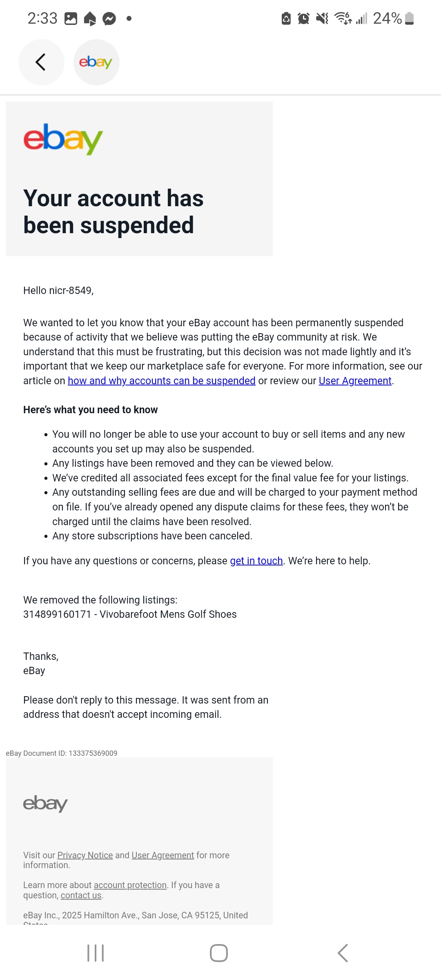Open the Messenger icon in the status bar
This screenshot has width=441, height=980.
[x=109, y=17]
